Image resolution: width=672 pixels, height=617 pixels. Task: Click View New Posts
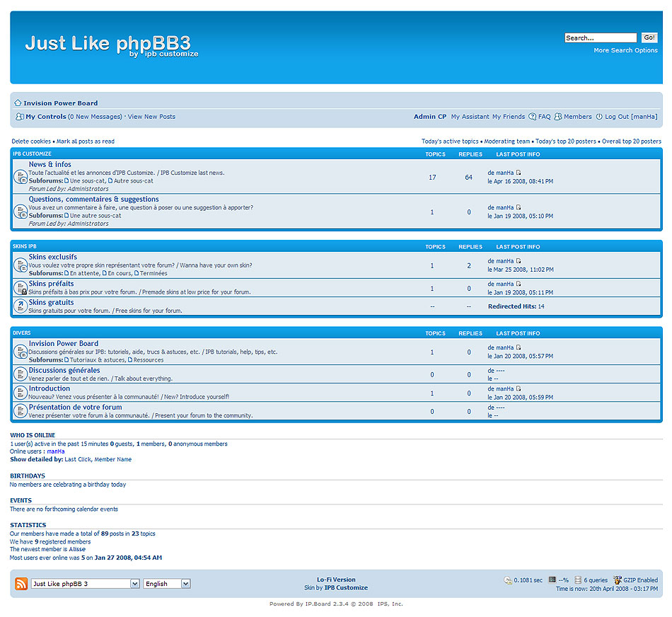[151, 117]
